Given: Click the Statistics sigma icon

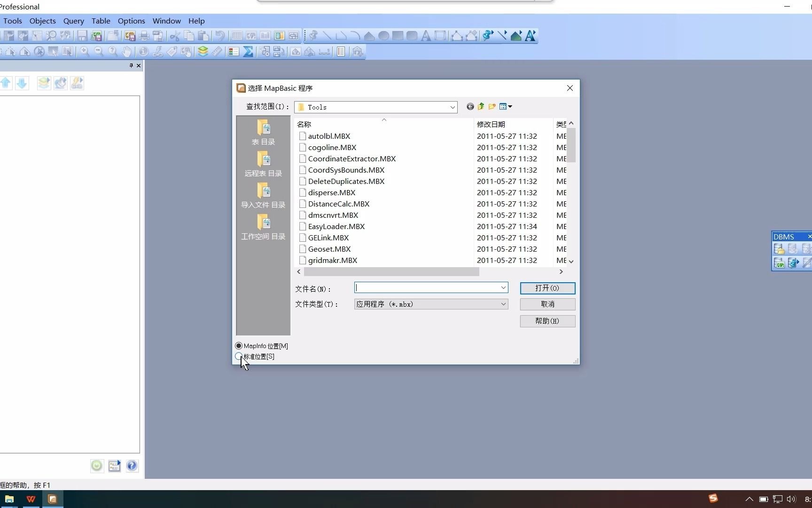Looking at the screenshot, I should 248,51.
